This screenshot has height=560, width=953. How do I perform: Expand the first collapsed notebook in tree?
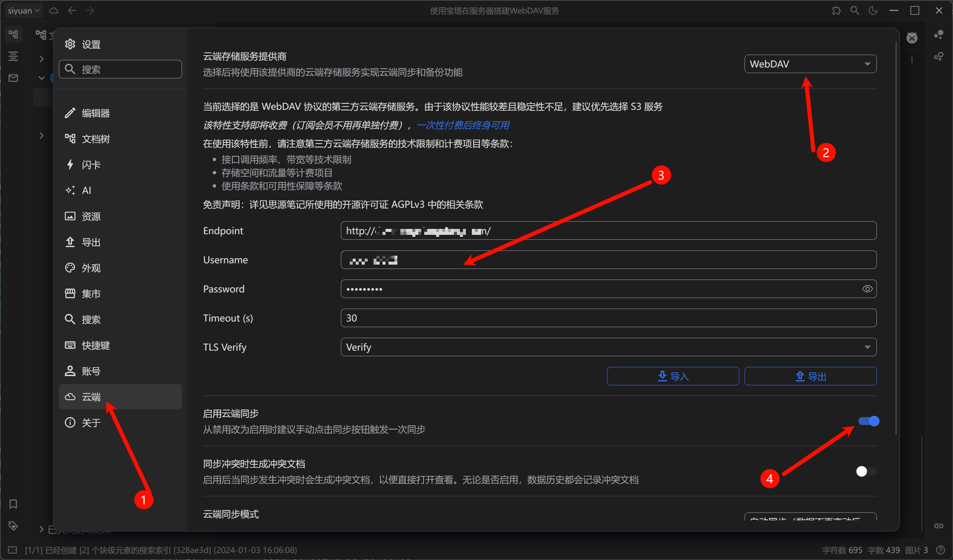[42, 59]
